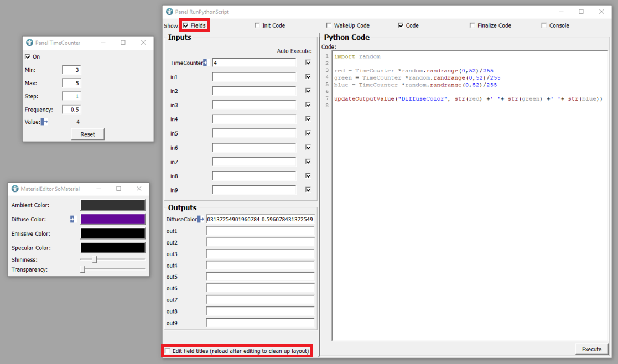
Task: Disable Auto Execute for in1 input
Action: (x=308, y=77)
